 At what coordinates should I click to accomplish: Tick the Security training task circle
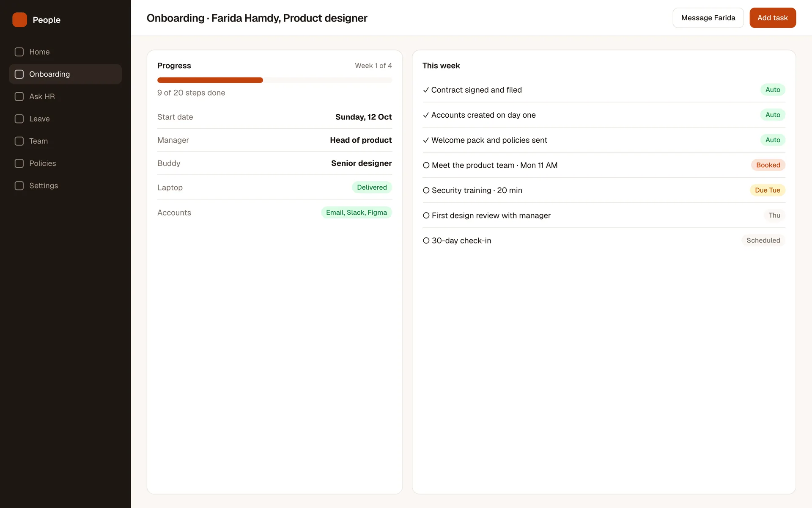426,190
